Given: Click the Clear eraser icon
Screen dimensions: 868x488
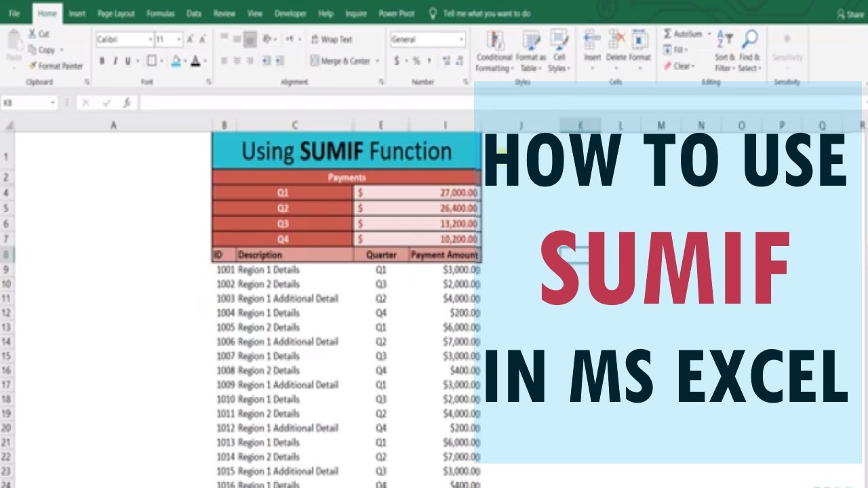Looking at the screenshot, I should tap(667, 66).
